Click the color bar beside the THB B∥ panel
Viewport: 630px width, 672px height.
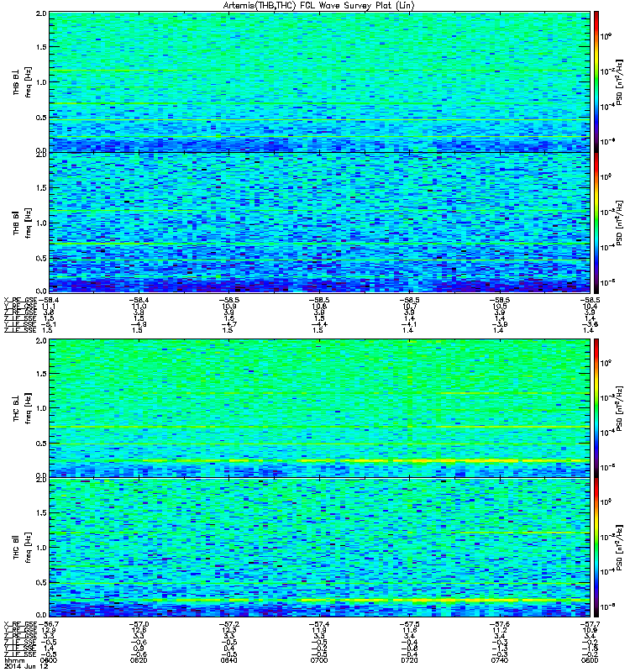pos(596,223)
